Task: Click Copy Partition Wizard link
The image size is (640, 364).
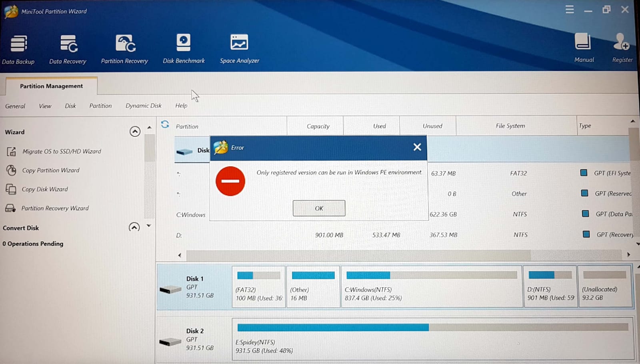Action: [51, 170]
